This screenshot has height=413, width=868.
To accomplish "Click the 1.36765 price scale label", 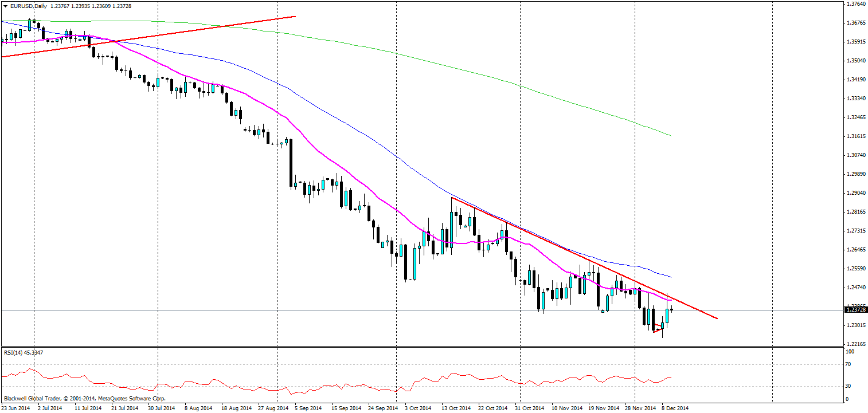I will pyautogui.click(x=855, y=22).
